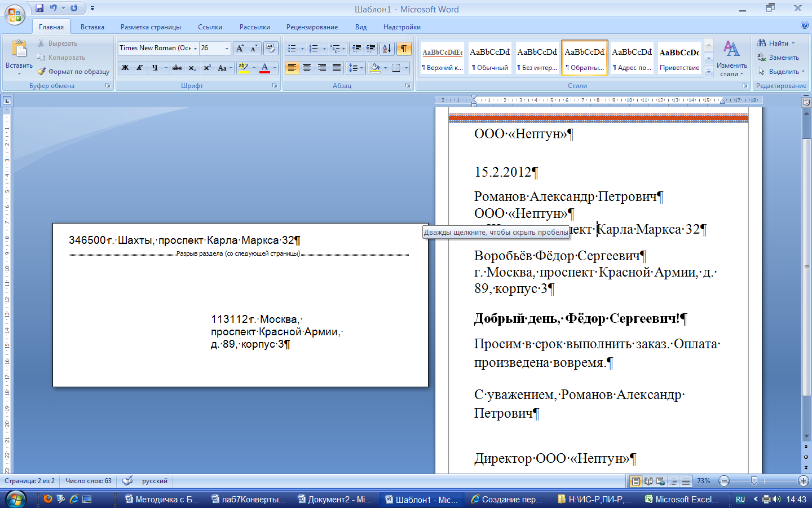Undo the last action
The height and width of the screenshot is (508, 812).
pyautogui.click(x=54, y=8)
